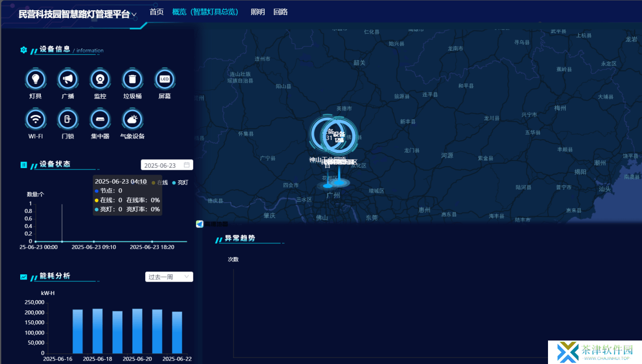Open the 垃圾桶 trash bin icon
Image resolution: width=642 pixels, height=364 pixels.
click(133, 79)
